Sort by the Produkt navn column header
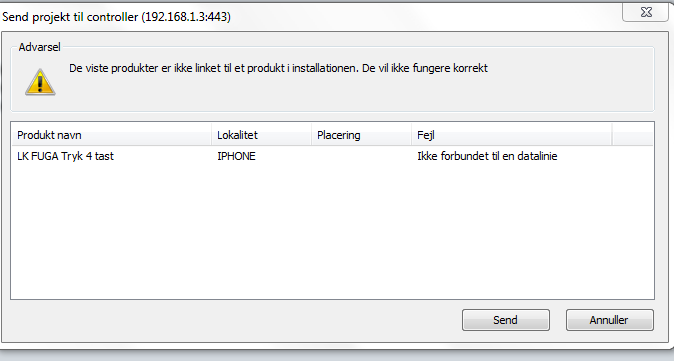The width and height of the screenshot is (674, 361). click(111, 135)
